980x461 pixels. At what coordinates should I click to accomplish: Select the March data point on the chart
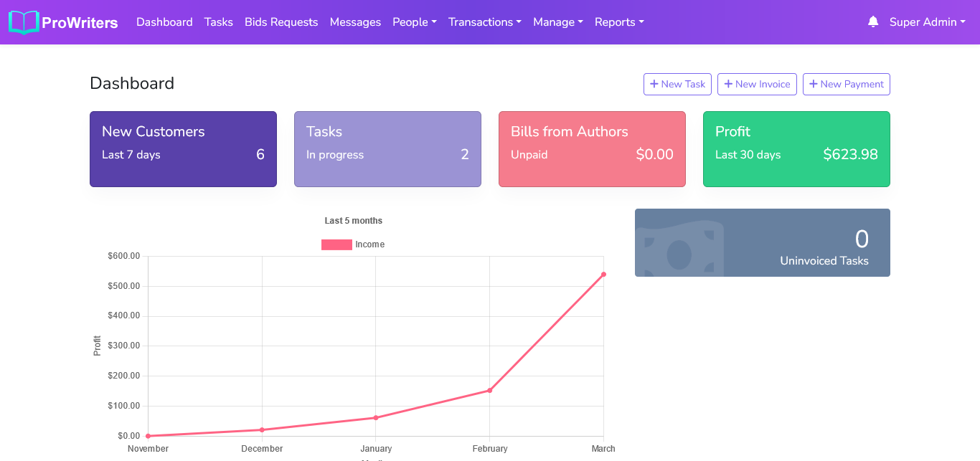click(603, 274)
